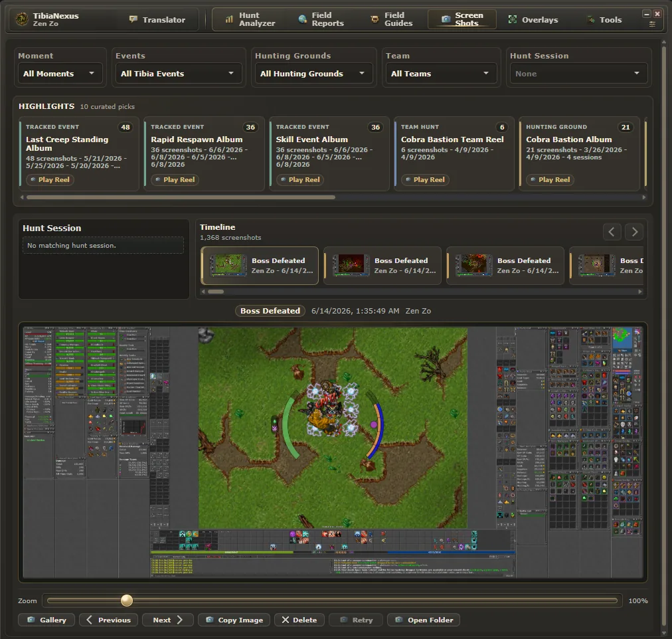Viewport: 672px width, 639px height.
Task: Go to next timeline page with right chevron
Action: pos(634,232)
